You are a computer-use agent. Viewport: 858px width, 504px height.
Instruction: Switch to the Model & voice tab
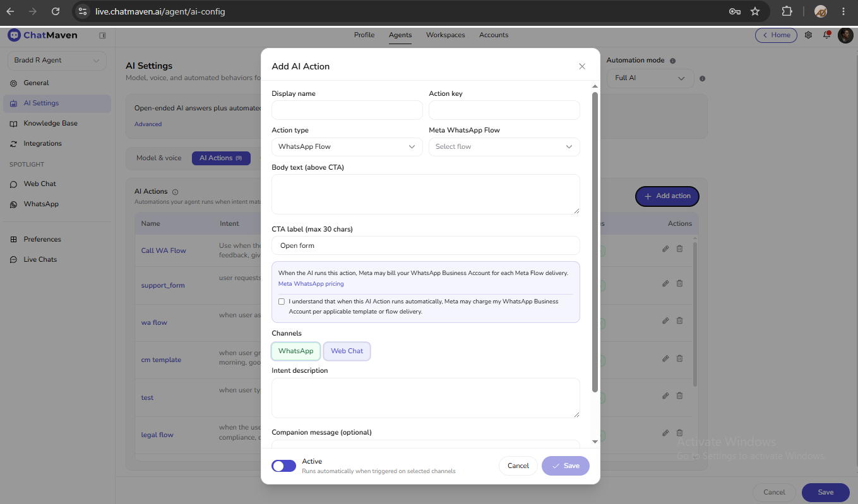click(159, 158)
